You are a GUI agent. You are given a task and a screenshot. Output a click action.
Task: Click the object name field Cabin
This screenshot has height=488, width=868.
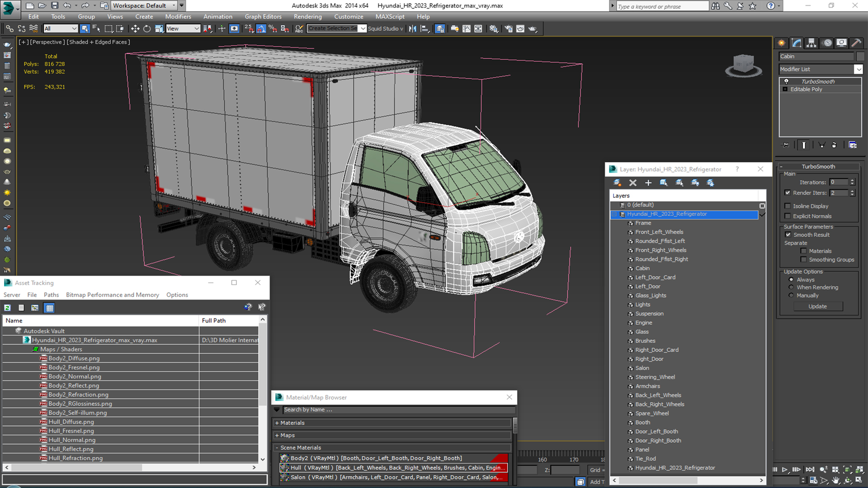pos(816,56)
